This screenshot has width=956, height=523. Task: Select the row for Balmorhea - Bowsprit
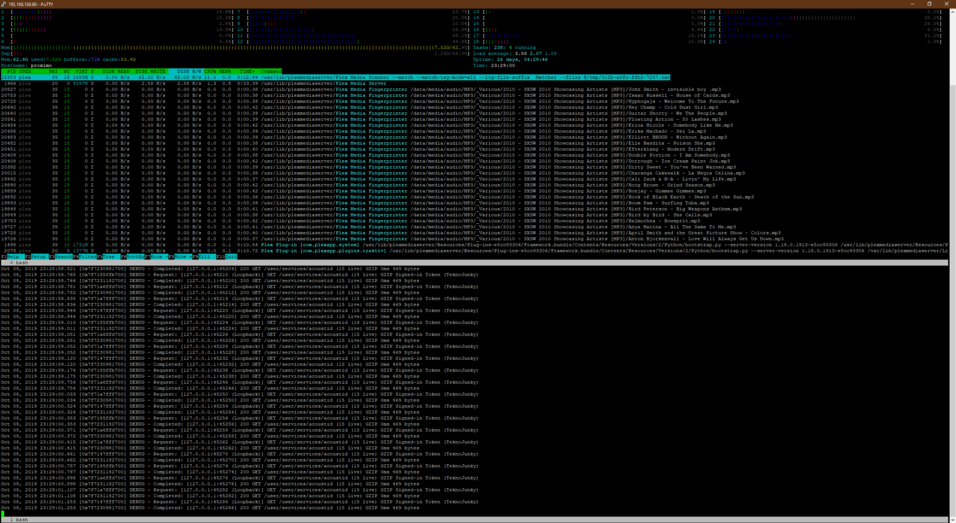point(354,221)
